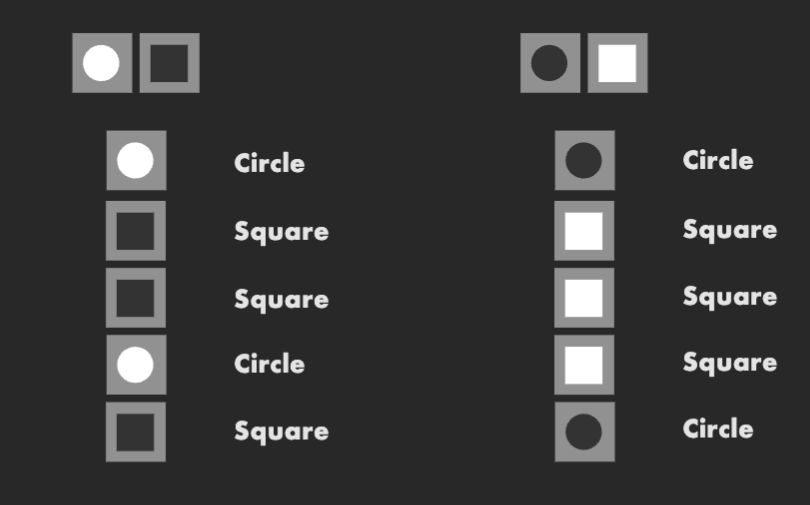Click the first Circle label in the left list
Image resolution: width=810 pixels, height=505 pixels.
tap(269, 163)
